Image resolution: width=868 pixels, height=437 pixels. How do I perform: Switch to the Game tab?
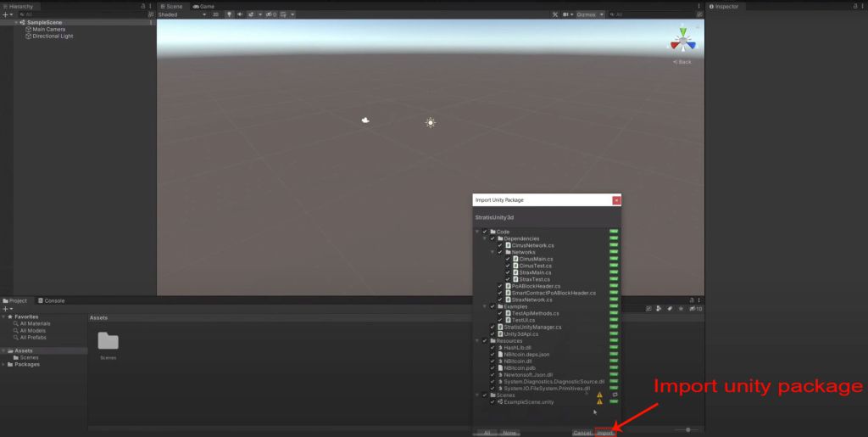pos(203,7)
